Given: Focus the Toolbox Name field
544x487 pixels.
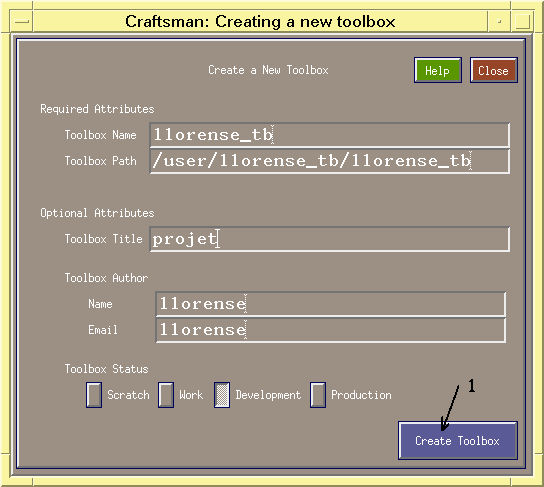Looking at the screenshot, I should [330, 135].
